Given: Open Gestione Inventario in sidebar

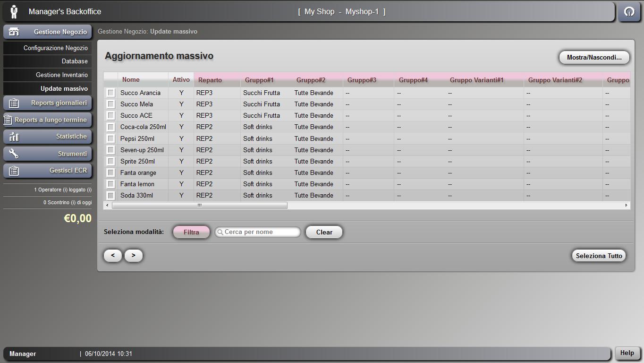Looking at the screenshot, I should click(x=61, y=75).
